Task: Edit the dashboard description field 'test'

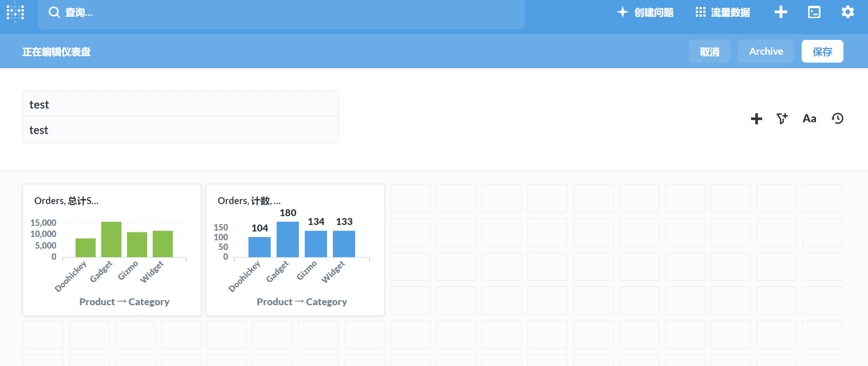Action: [181, 130]
